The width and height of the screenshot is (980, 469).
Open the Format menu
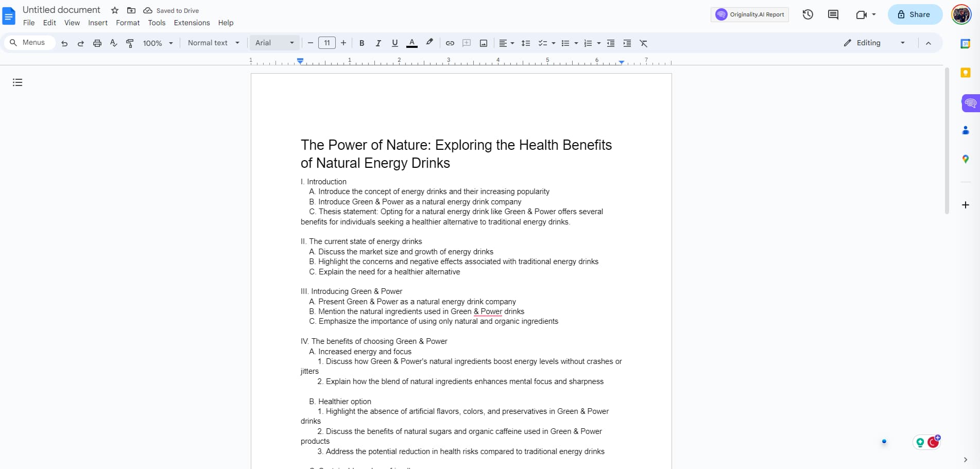pyautogui.click(x=127, y=23)
